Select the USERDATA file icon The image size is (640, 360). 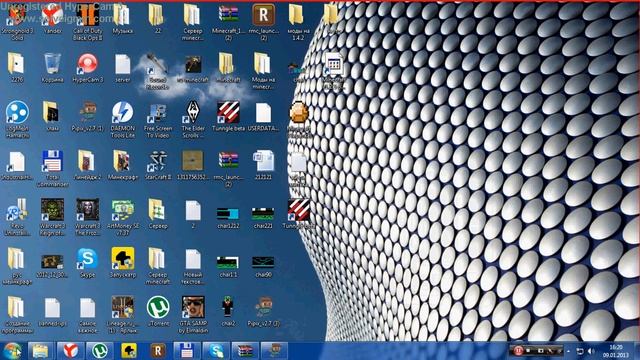coord(263,117)
